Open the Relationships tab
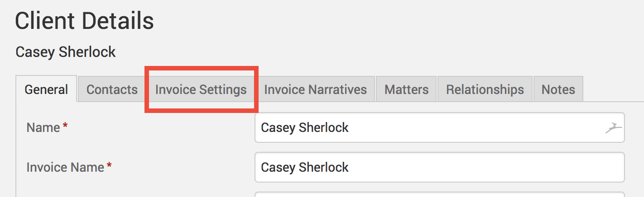Image resolution: width=644 pixels, height=197 pixels. 485,89
